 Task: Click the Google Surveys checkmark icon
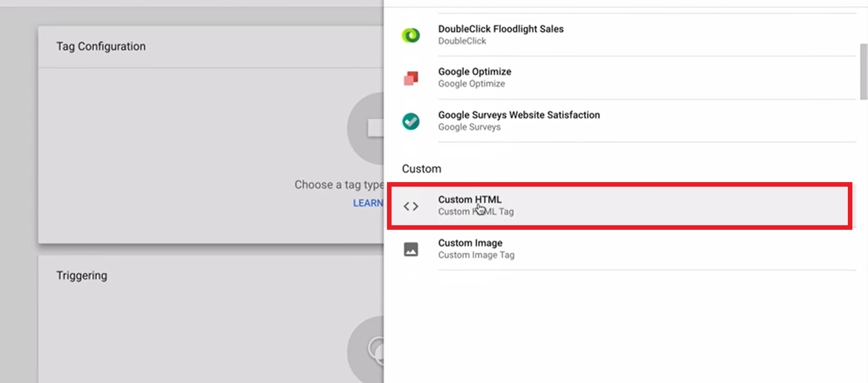[411, 122]
